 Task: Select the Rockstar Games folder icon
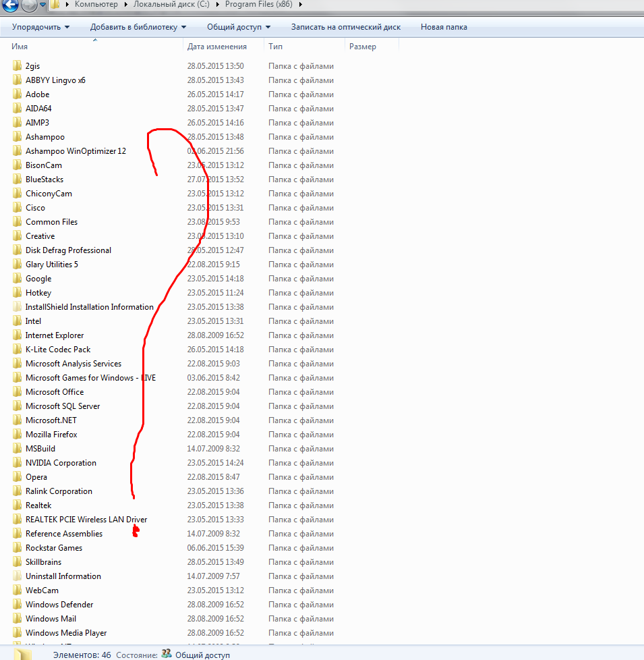17,547
